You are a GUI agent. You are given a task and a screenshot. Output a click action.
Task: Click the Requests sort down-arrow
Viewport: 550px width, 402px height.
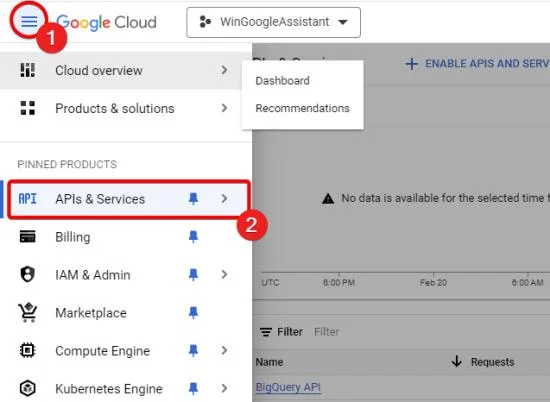[457, 361]
